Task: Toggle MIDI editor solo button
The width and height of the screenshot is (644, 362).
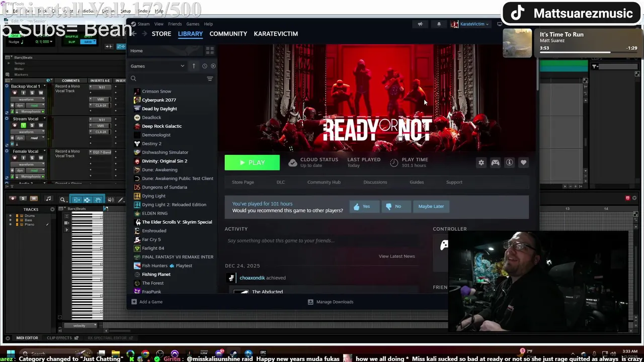Action: click(x=23, y=199)
